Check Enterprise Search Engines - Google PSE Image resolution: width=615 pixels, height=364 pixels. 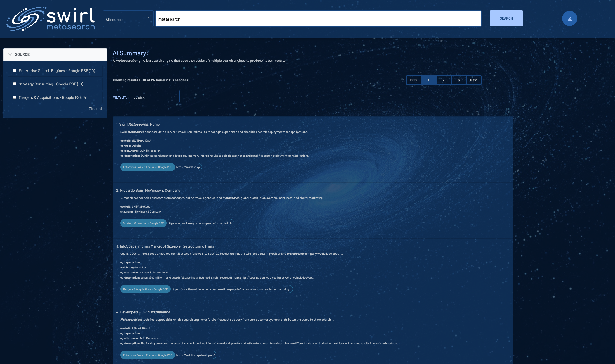pyautogui.click(x=15, y=71)
